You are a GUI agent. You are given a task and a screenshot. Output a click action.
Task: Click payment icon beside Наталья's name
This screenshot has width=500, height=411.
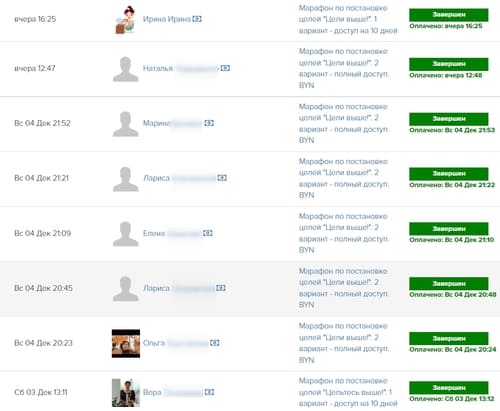225,68
